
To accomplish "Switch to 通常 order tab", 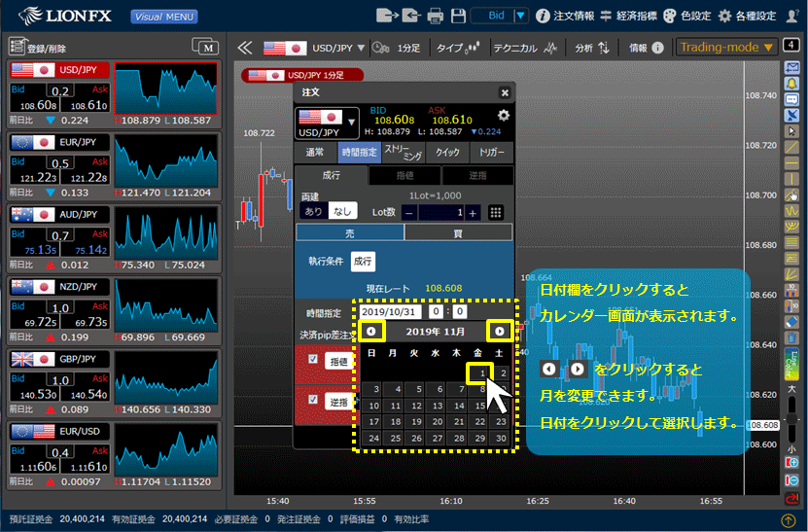I will [x=315, y=153].
